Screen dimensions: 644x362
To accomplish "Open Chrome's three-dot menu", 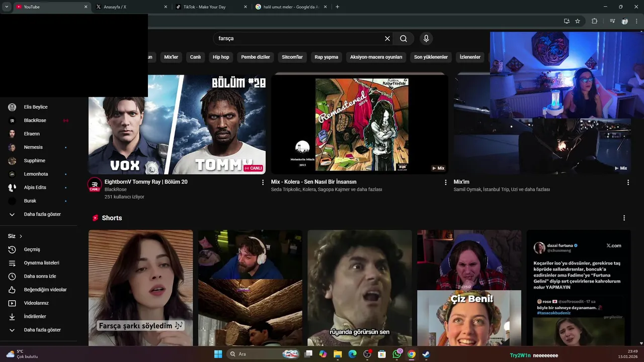I will [636, 21].
